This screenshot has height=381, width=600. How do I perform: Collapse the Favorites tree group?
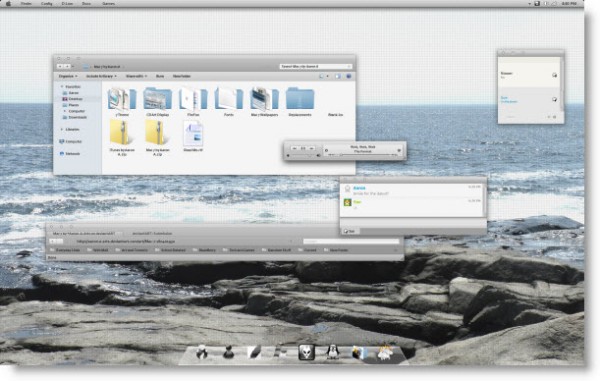(62, 86)
